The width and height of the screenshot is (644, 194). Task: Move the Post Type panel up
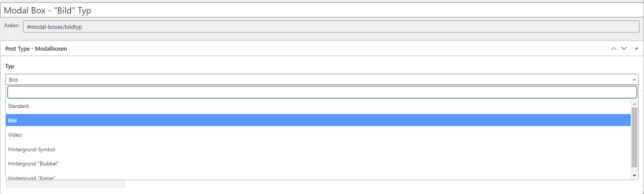(x=614, y=49)
